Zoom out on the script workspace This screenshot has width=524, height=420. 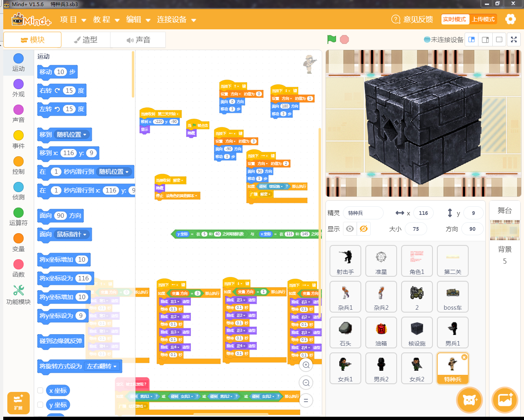pyautogui.click(x=306, y=383)
